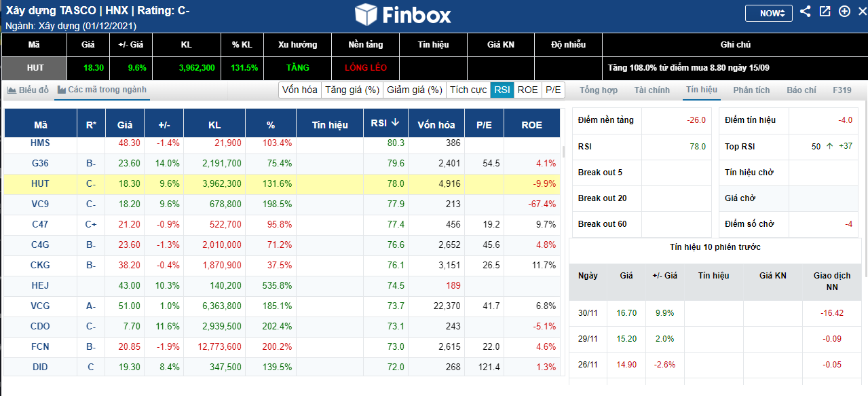The height and width of the screenshot is (396, 868).
Task: Sort table by KL column header
Action: click(214, 125)
